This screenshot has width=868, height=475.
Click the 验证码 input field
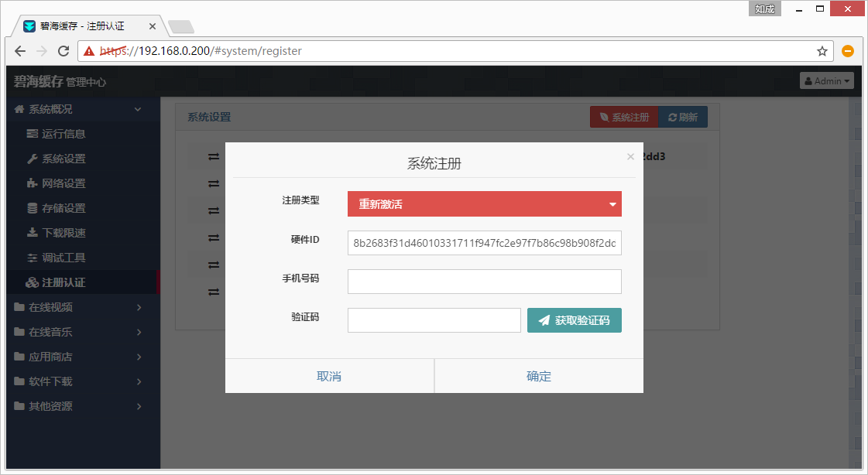pyautogui.click(x=434, y=320)
